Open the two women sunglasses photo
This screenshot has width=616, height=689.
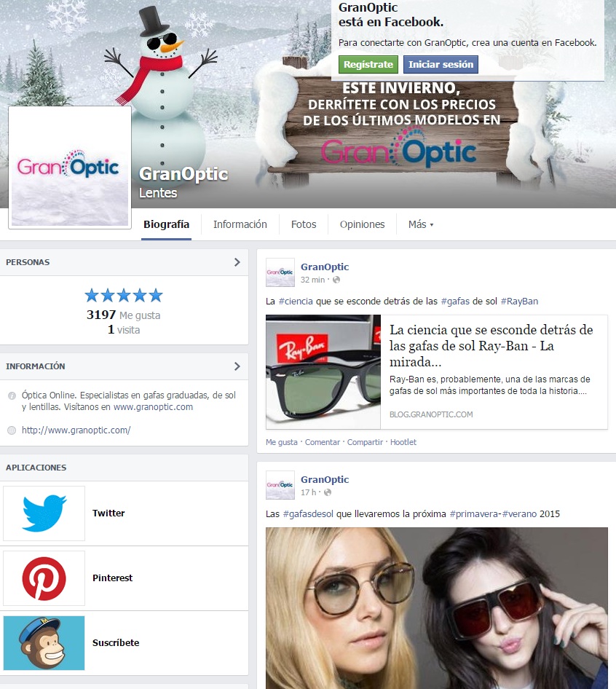[437, 608]
